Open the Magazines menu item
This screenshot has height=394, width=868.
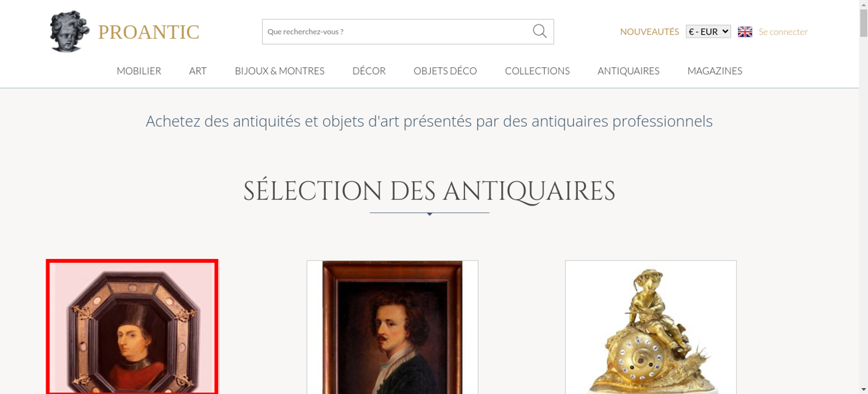click(715, 71)
